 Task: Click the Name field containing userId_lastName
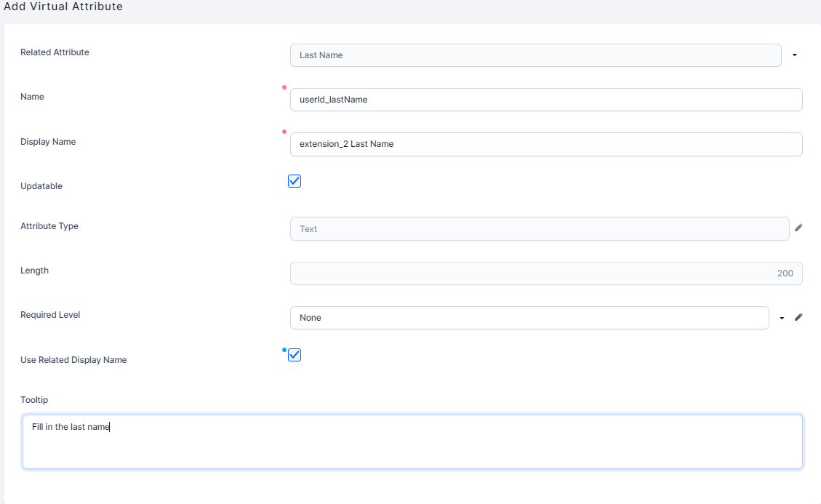tap(545, 100)
